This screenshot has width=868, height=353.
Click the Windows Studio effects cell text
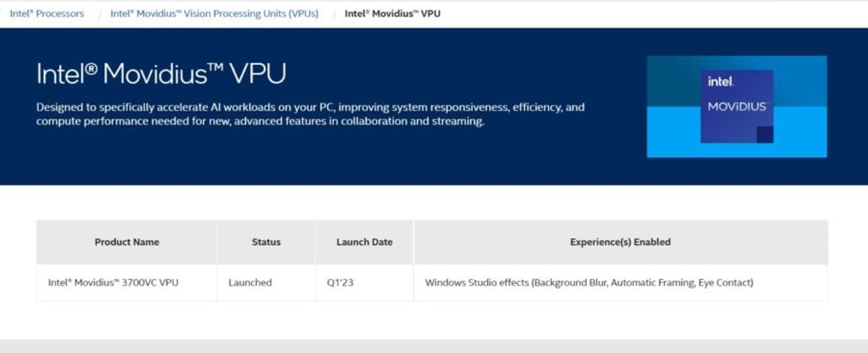[589, 282]
